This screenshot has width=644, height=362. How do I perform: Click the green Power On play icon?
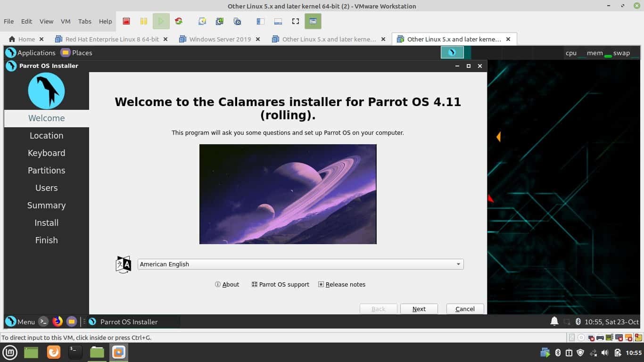[161, 21]
